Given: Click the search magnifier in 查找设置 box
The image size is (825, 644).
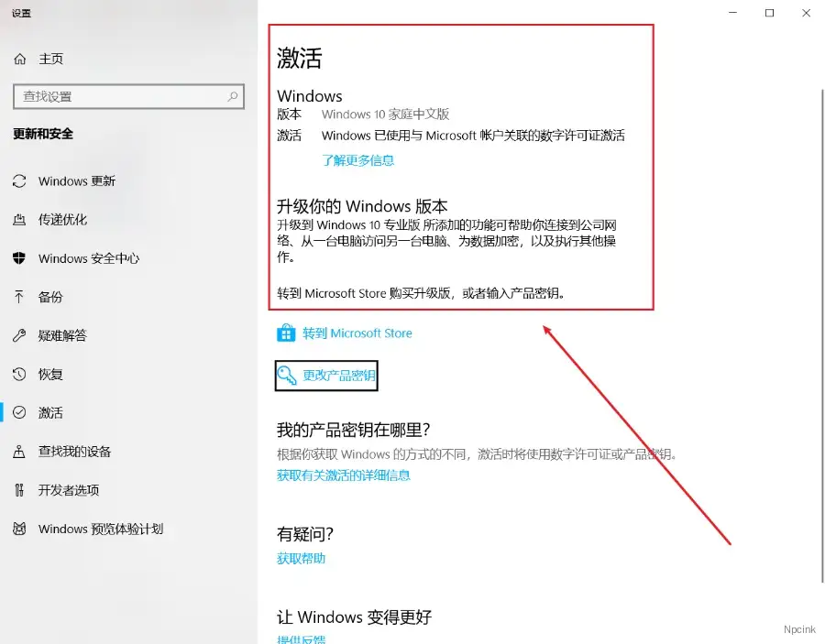Looking at the screenshot, I should click(233, 96).
